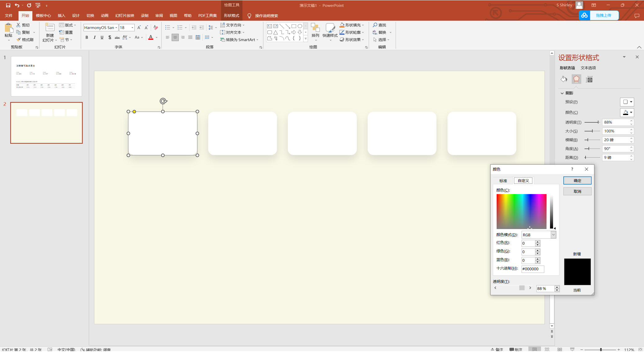644x352 pixels.
Task: Select slide 1 thumbnail
Action: (x=47, y=76)
